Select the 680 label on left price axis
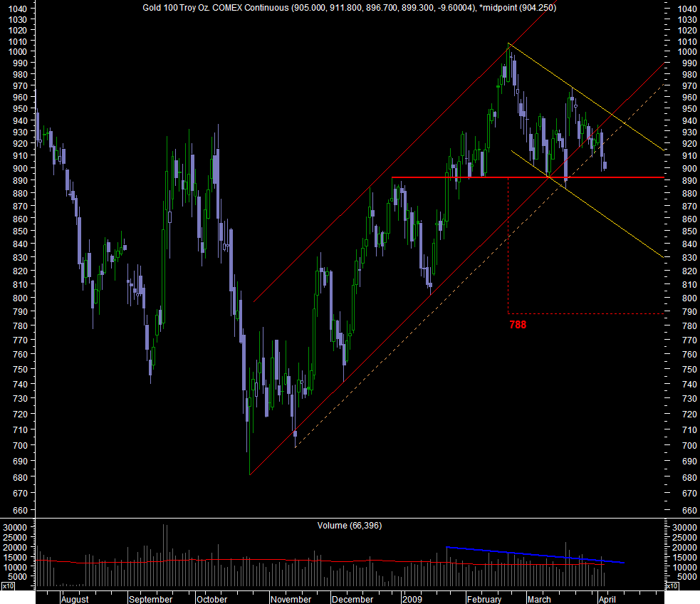 coord(20,477)
